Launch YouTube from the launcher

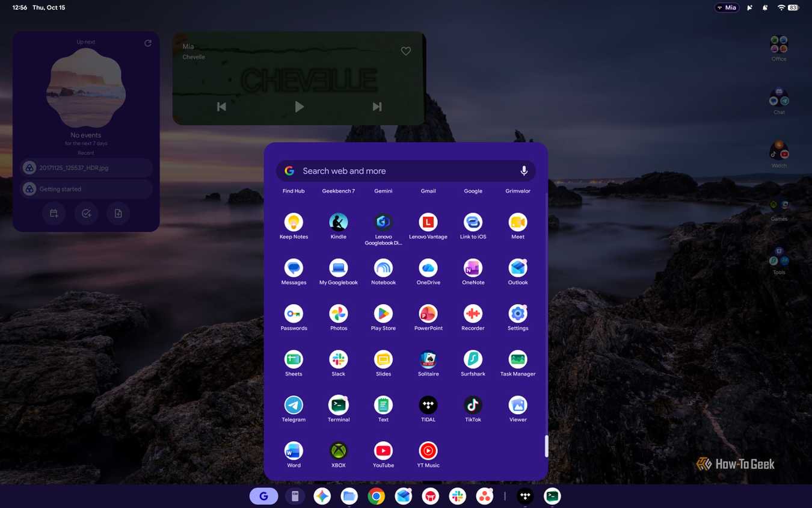(x=383, y=451)
